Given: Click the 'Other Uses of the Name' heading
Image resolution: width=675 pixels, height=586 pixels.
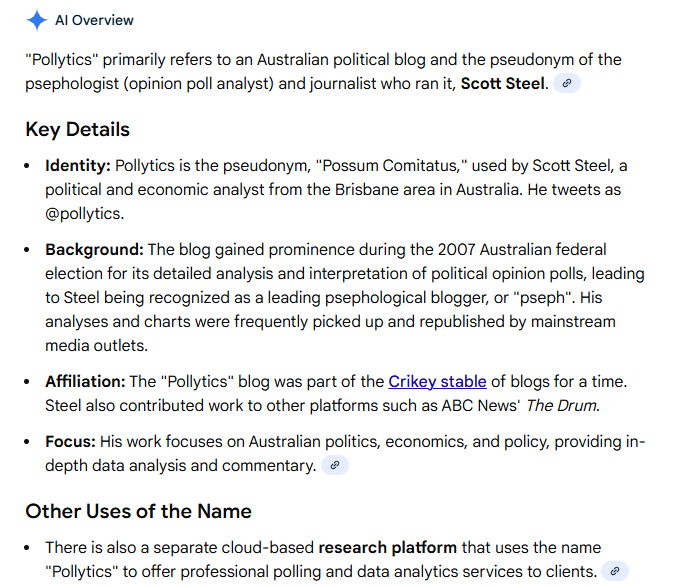Looking at the screenshot, I should tap(138, 511).
